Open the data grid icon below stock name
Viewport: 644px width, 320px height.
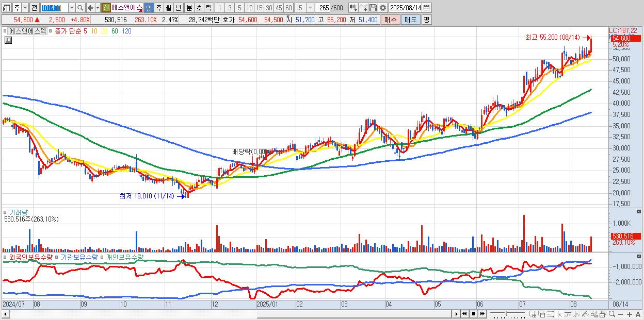[8, 40]
